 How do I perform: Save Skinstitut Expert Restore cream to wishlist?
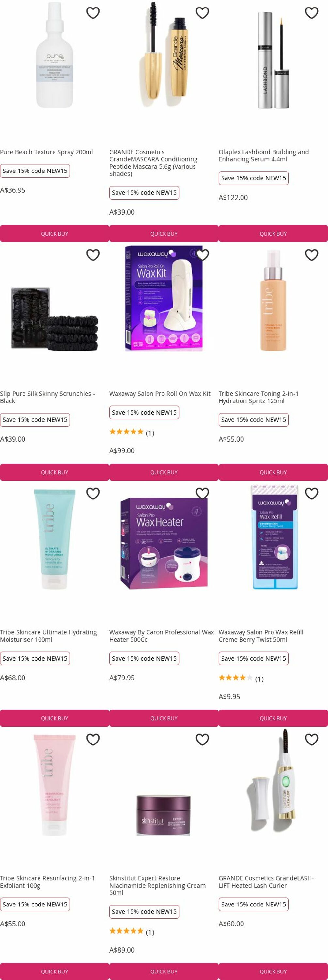pos(202,740)
